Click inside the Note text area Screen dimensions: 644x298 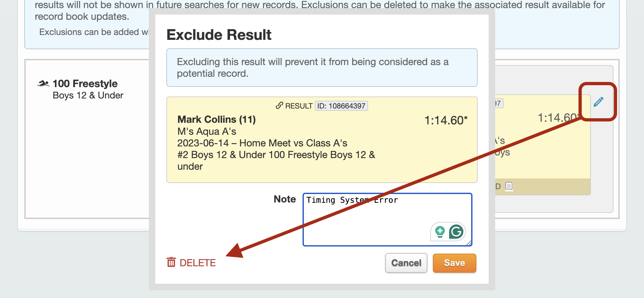(387, 220)
